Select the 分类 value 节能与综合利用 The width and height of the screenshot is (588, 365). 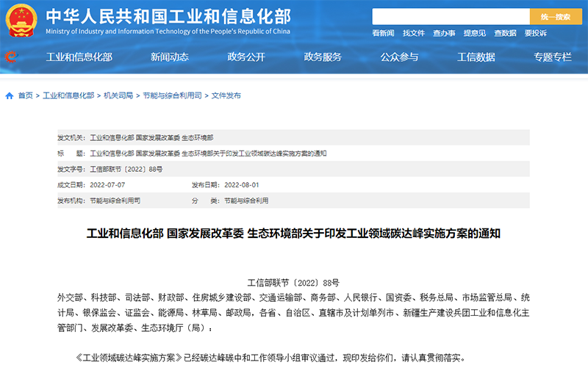pyautogui.click(x=246, y=201)
